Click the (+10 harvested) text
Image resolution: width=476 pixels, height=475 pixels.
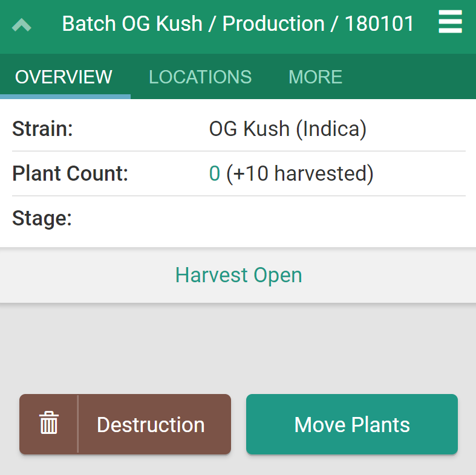coord(300,174)
